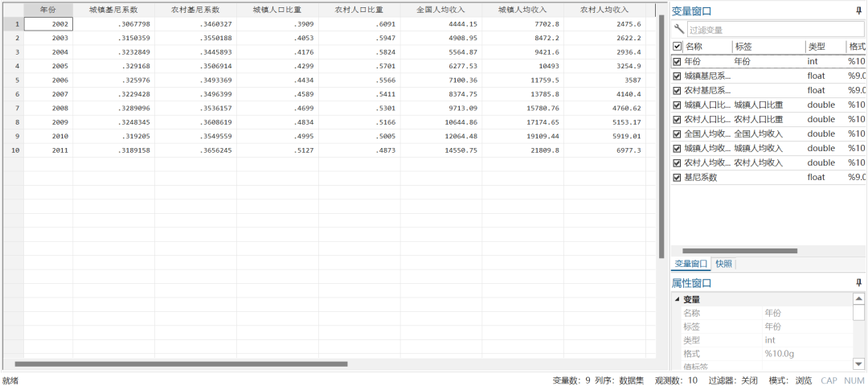
Task: Click the 农村人均收入 column header
Action: (604, 10)
